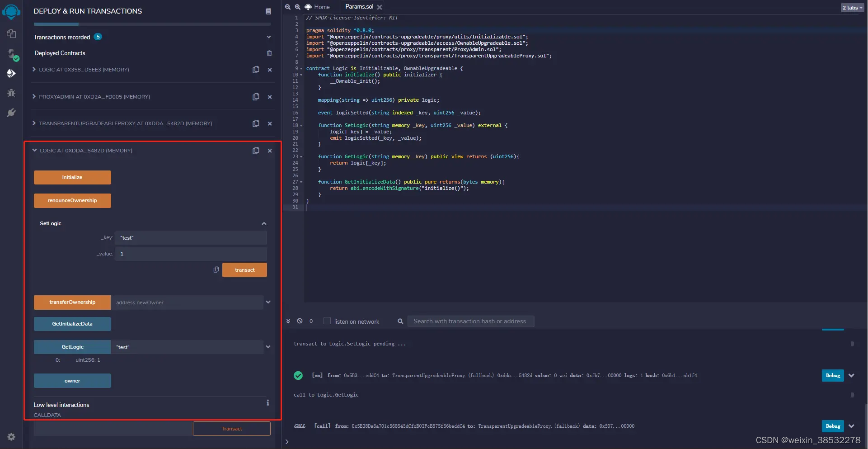Fold contract Logic at line 9
This screenshot has height=449, width=868.
tap(301, 69)
